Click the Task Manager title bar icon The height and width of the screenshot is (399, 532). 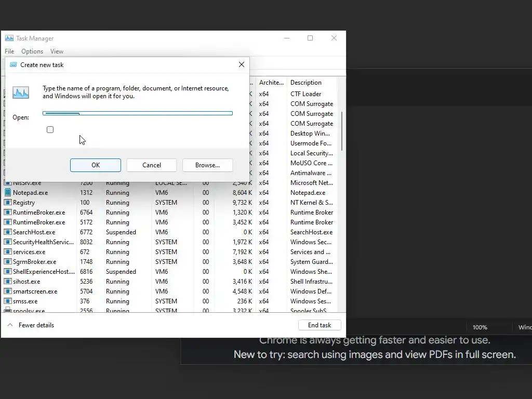[9, 38]
